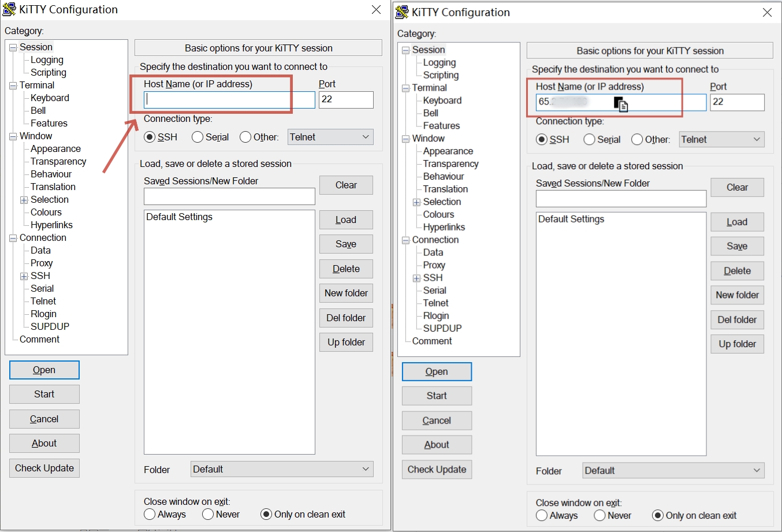
Task: Collapse Window tree node in right window
Action: coord(406,139)
